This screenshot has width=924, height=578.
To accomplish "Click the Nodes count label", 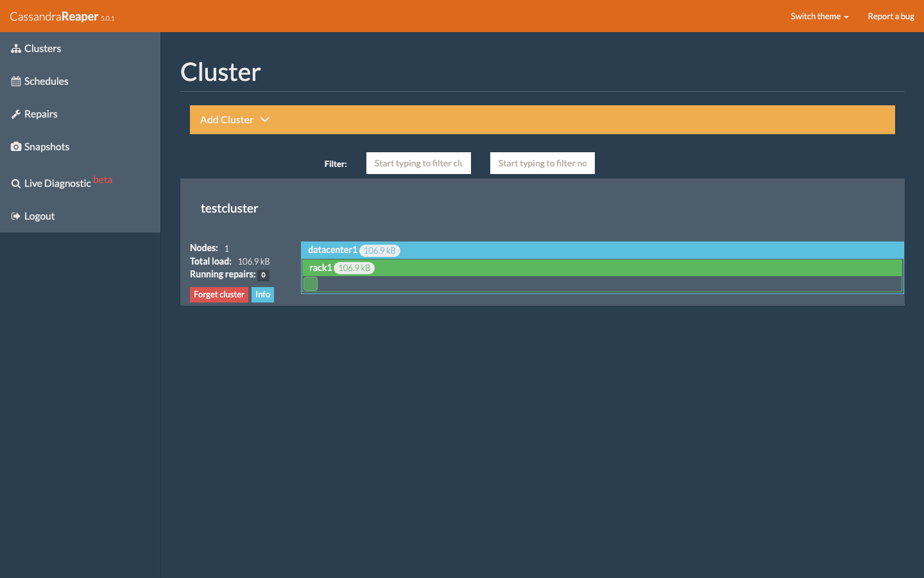I will (204, 248).
